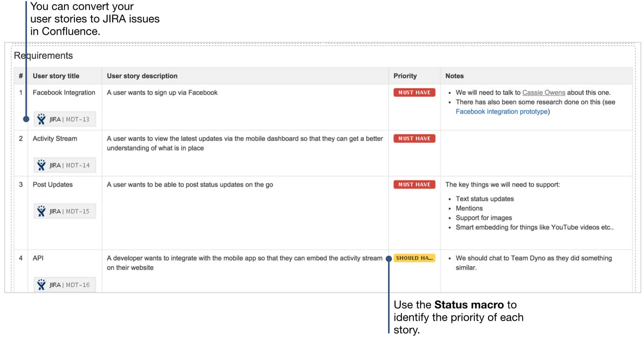Select the Notes column header
644x338 pixels.
click(454, 76)
